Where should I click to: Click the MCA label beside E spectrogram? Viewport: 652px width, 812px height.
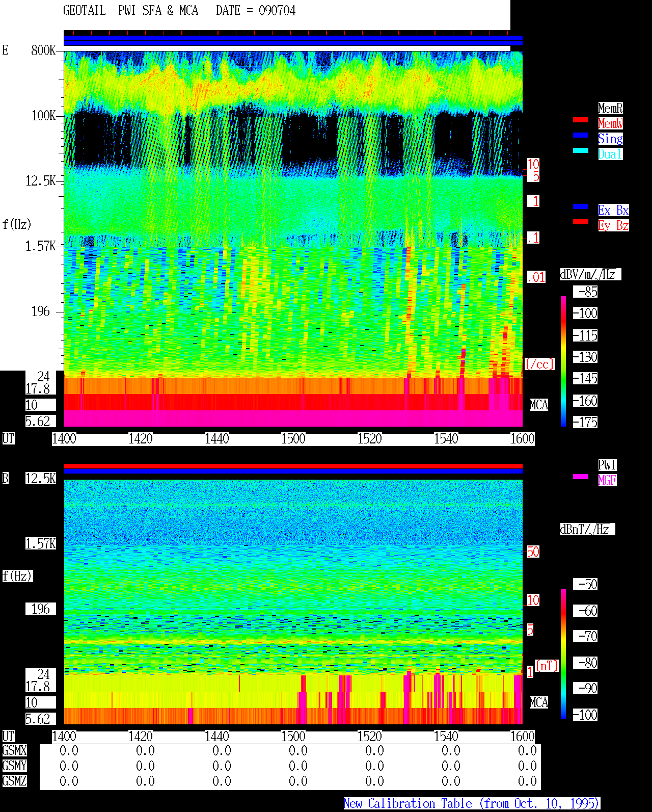[539, 405]
